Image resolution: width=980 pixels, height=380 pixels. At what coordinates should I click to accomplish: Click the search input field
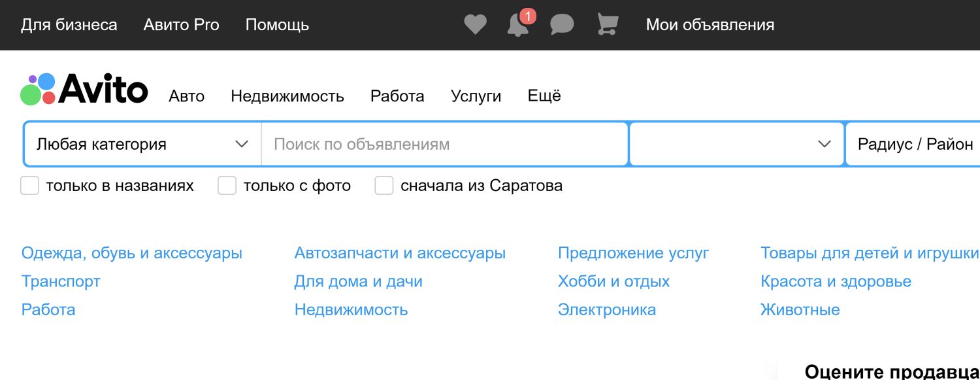coord(444,143)
